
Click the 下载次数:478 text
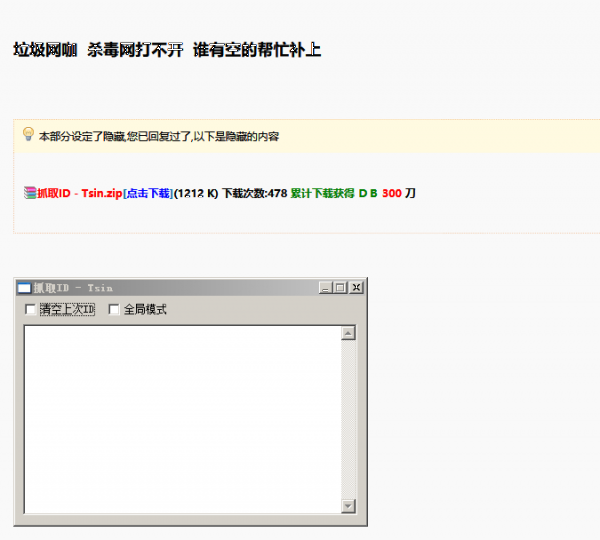(254, 193)
